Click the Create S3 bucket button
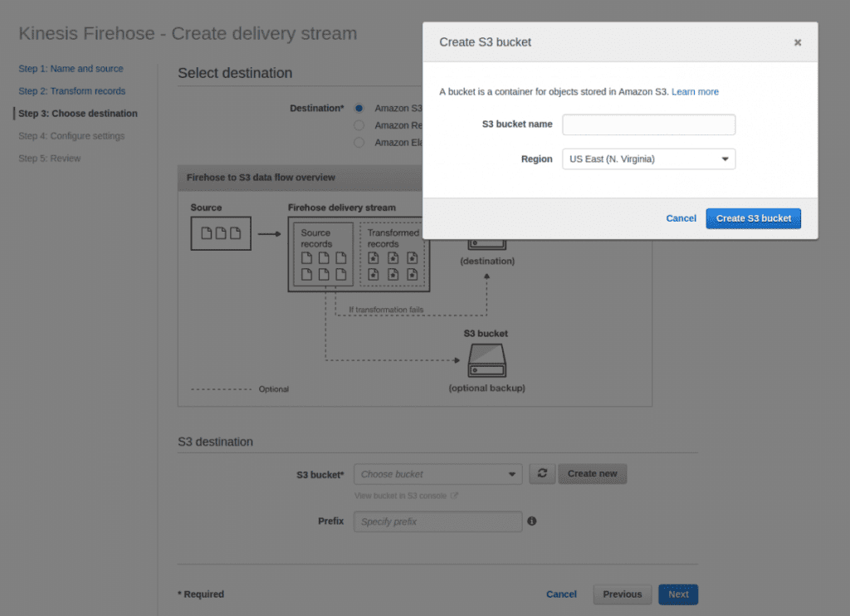This screenshot has height=616, width=850. click(753, 218)
